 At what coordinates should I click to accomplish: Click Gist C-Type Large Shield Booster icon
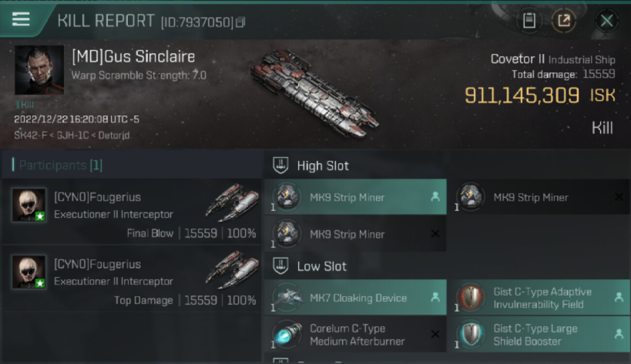tap(470, 334)
